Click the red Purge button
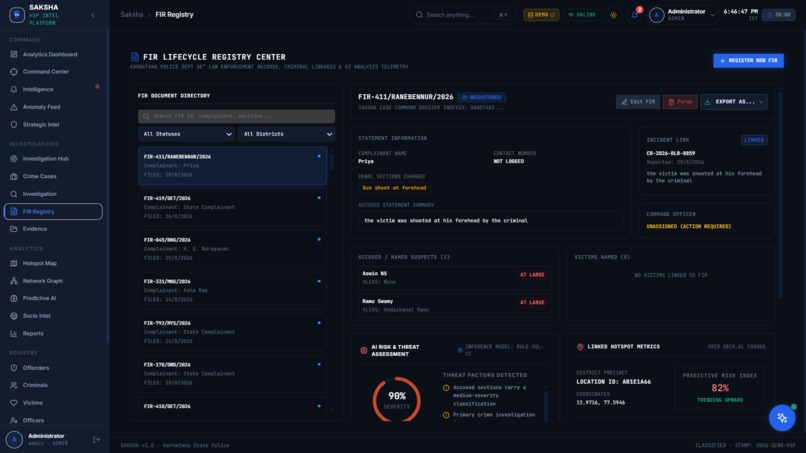 [x=680, y=102]
